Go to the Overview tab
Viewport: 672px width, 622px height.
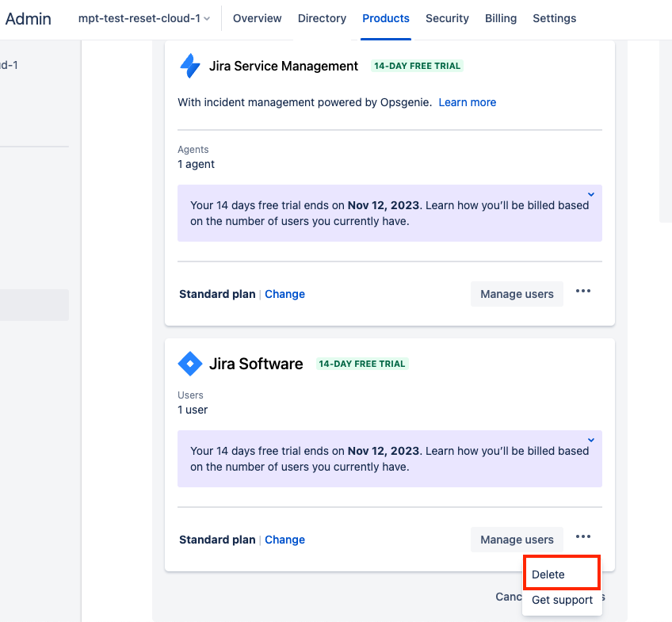[x=258, y=18]
